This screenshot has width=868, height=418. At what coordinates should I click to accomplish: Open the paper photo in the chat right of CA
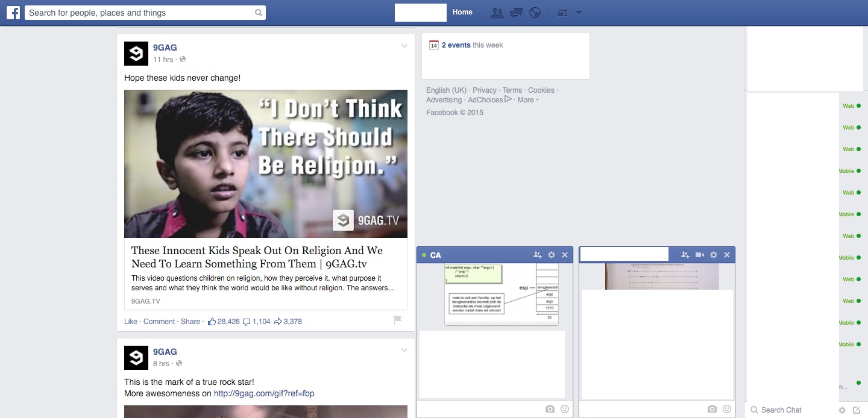(x=661, y=276)
